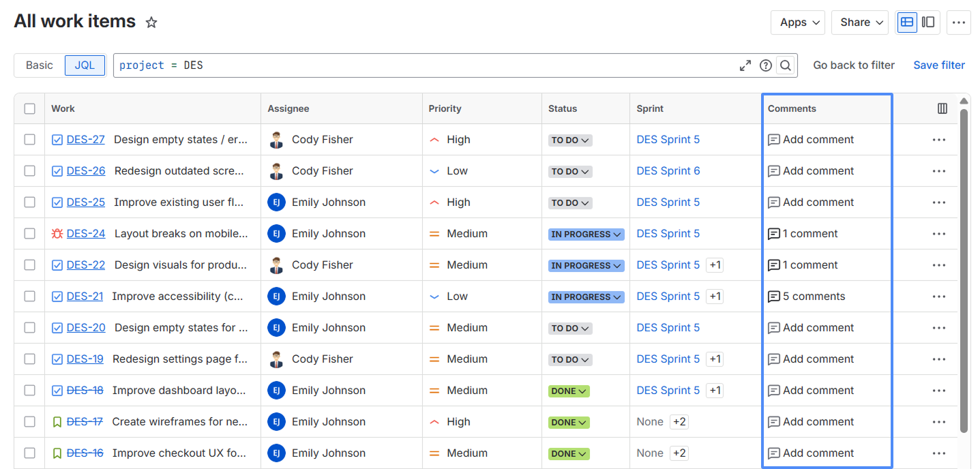Sort by Comments column header
Viewport: 980px width, 469px height.
792,108
